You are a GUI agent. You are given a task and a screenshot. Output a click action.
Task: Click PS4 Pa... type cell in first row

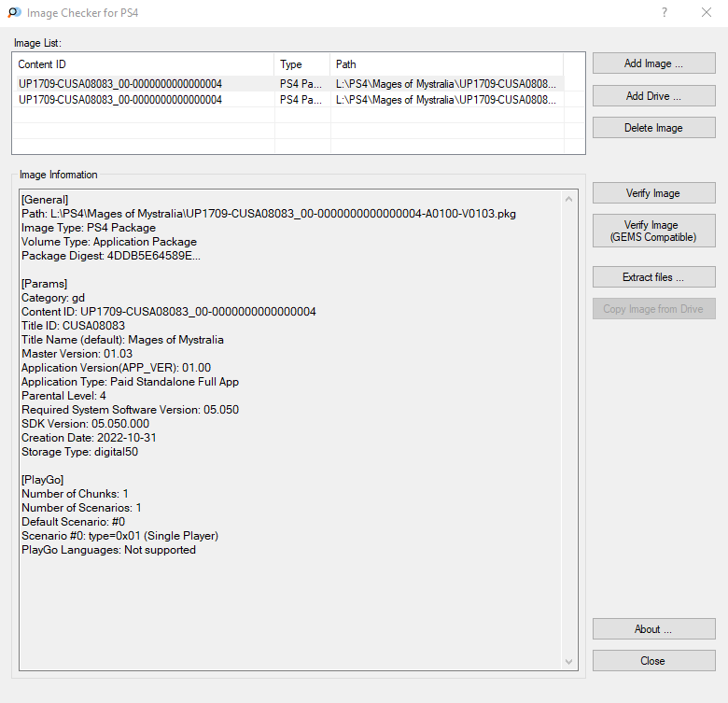301,84
